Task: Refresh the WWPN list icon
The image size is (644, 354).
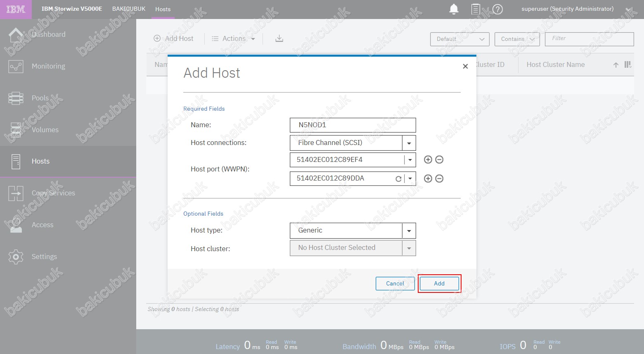Action: 398,179
